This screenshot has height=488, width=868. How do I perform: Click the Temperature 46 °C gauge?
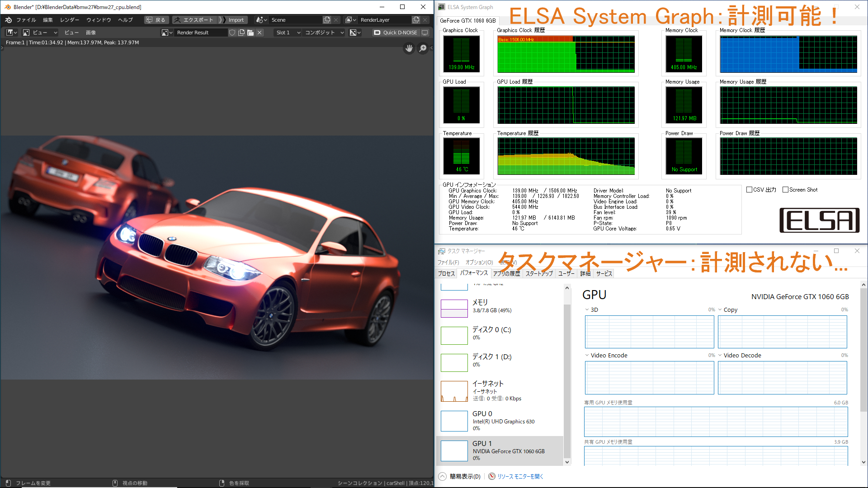click(462, 156)
